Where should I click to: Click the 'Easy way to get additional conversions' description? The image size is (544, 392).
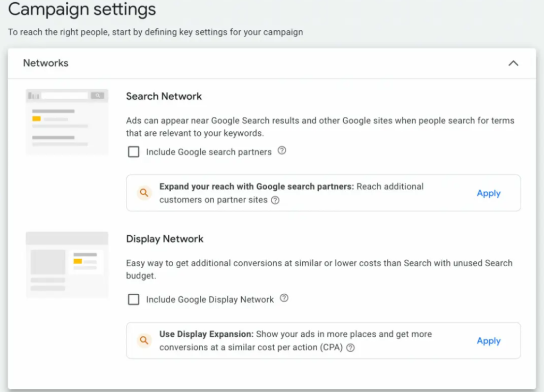pyautogui.click(x=319, y=269)
